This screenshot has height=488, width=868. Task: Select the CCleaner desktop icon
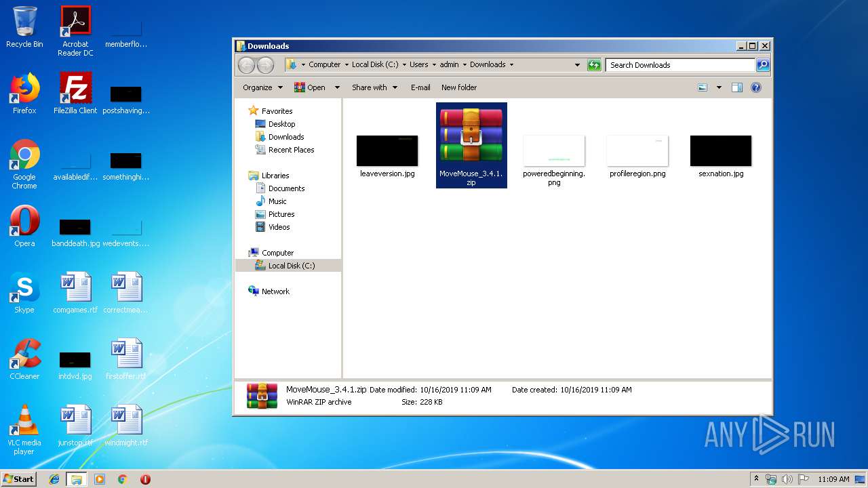24,359
